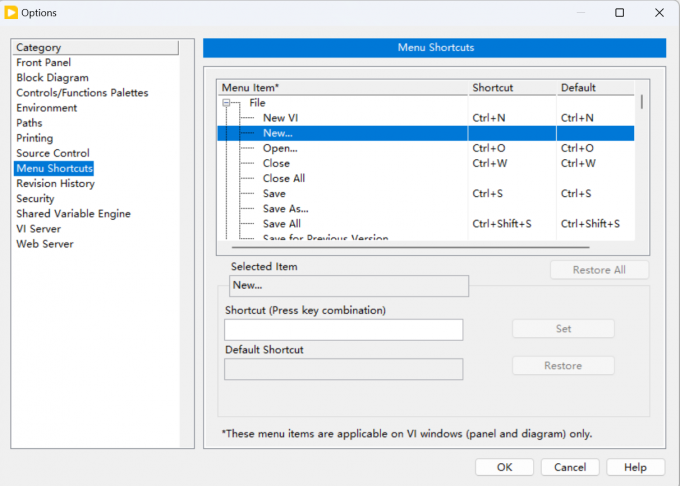Open Web Server category
The image size is (680, 486).
tap(45, 244)
